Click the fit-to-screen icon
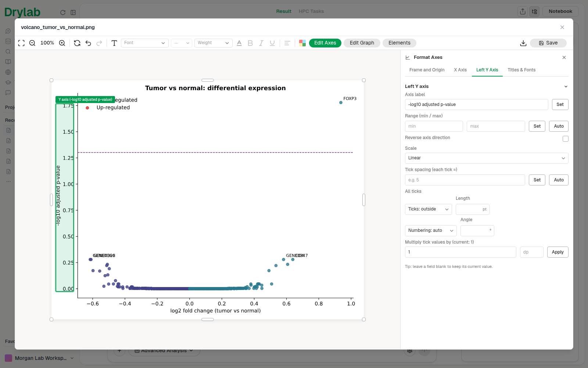This screenshot has width=588, height=368. tap(21, 43)
